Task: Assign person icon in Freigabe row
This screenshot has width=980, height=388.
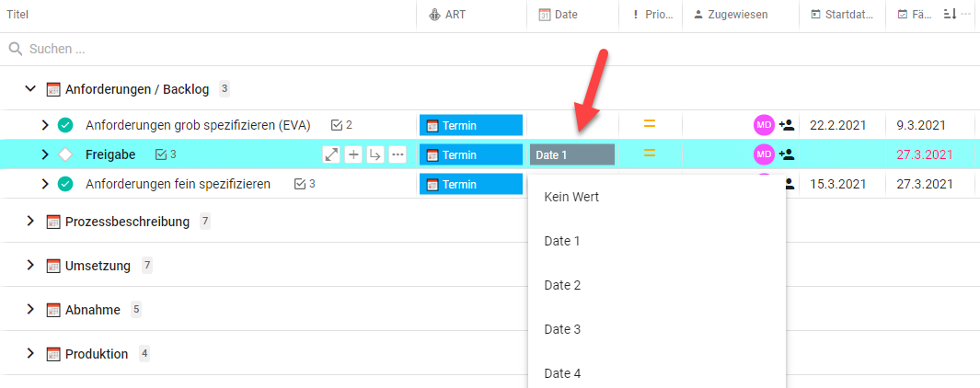Action: click(x=786, y=154)
